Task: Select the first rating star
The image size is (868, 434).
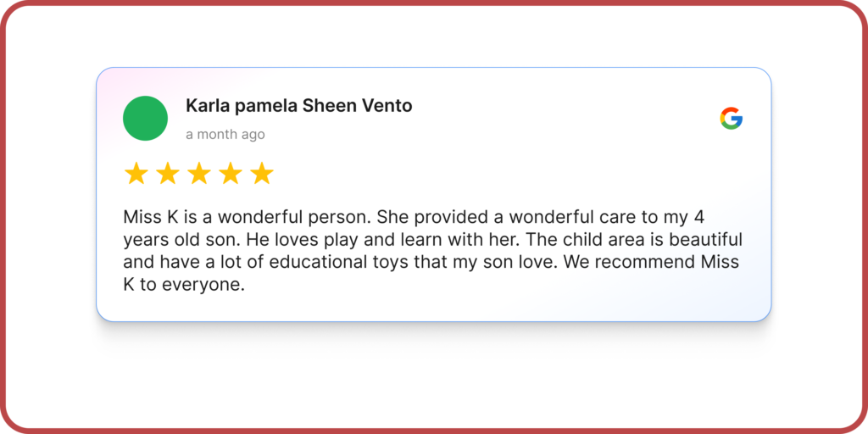Action: coord(136,174)
